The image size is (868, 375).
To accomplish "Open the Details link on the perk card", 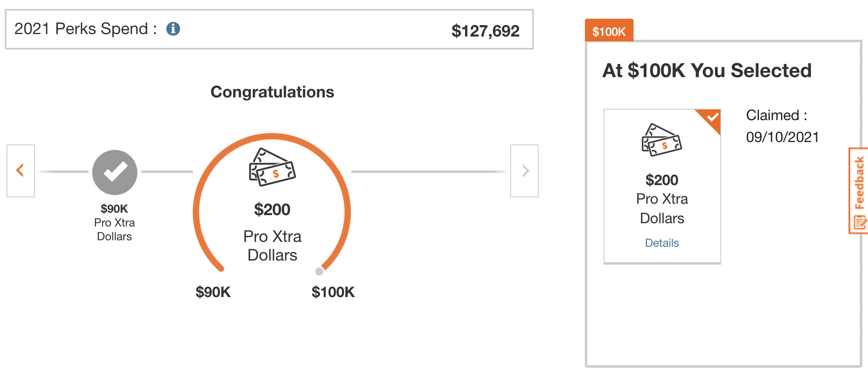I will 662,243.
